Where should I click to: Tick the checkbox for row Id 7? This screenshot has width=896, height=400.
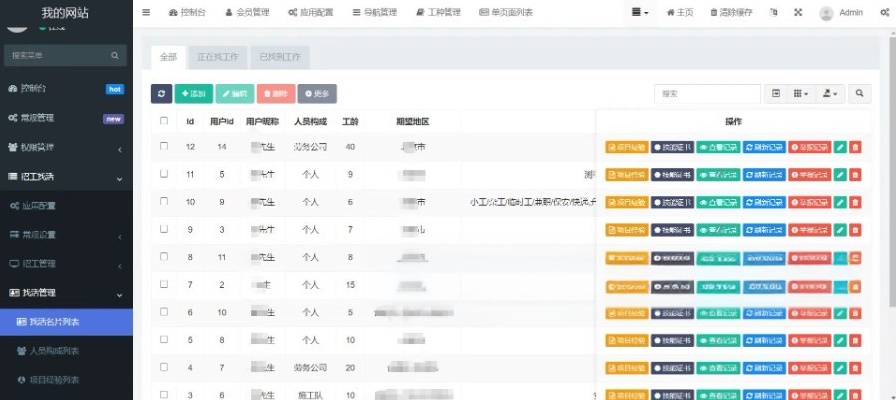coord(164,284)
